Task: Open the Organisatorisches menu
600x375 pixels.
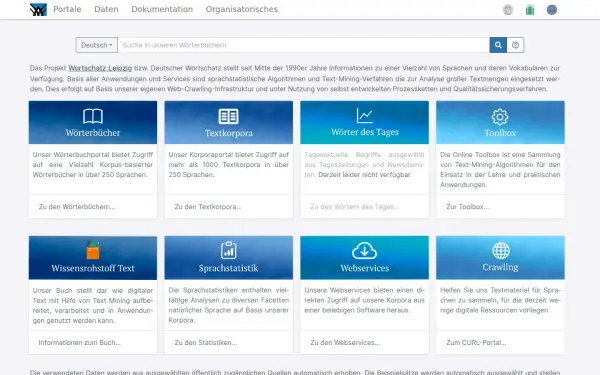Action: pos(241,9)
